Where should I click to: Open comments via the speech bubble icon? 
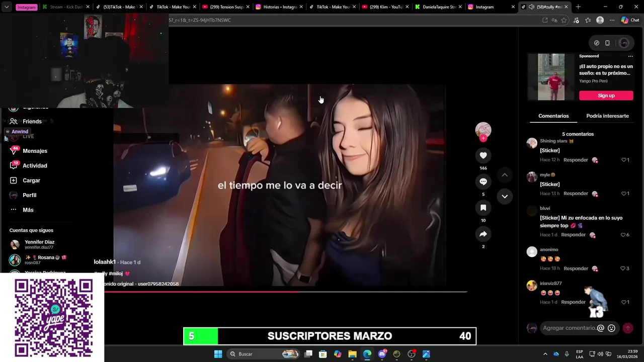point(483,182)
